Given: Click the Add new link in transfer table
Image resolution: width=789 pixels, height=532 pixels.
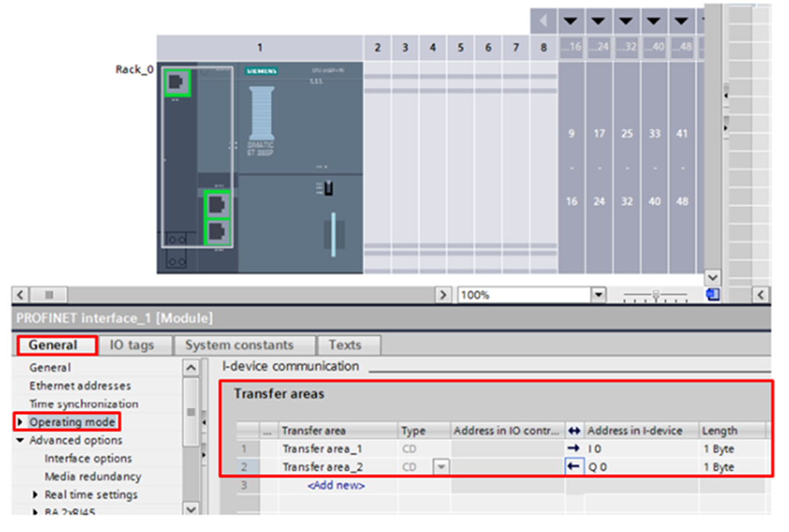Looking at the screenshot, I should 336,486.
